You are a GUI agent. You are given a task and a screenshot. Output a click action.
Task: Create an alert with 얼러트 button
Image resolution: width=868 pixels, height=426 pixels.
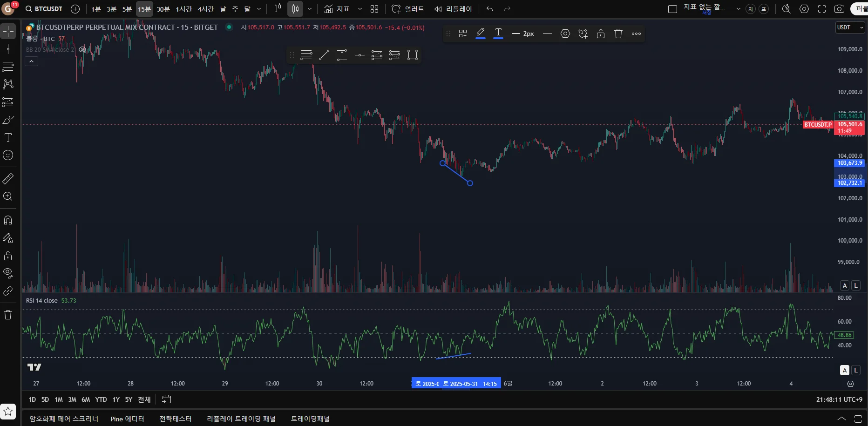coord(408,9)
